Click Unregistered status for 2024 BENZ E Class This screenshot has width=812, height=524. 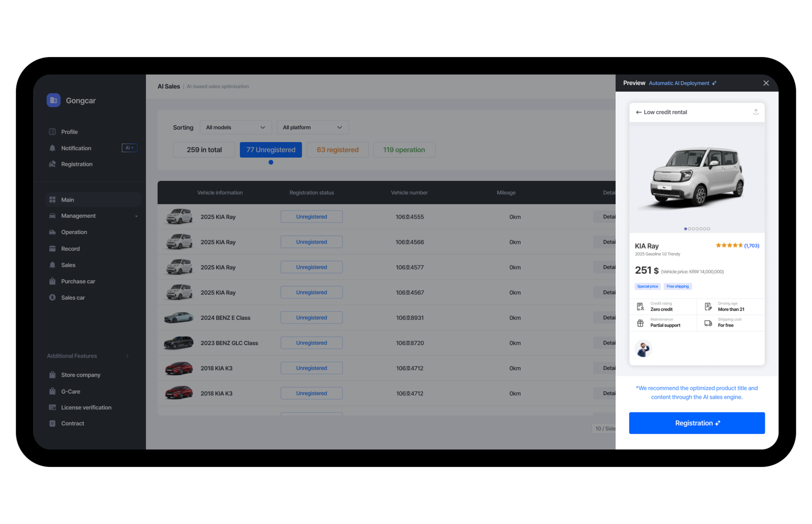(x=311, y=318)
